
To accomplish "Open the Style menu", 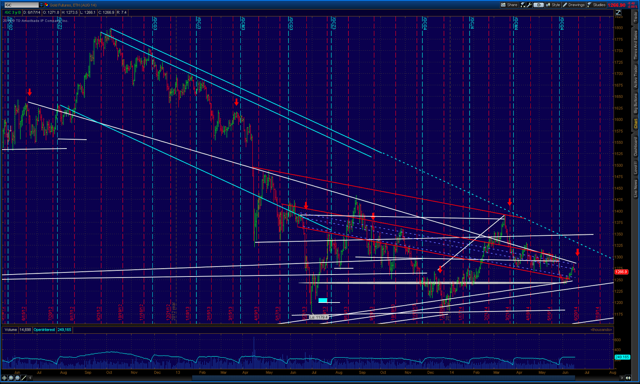I will 553,5.
